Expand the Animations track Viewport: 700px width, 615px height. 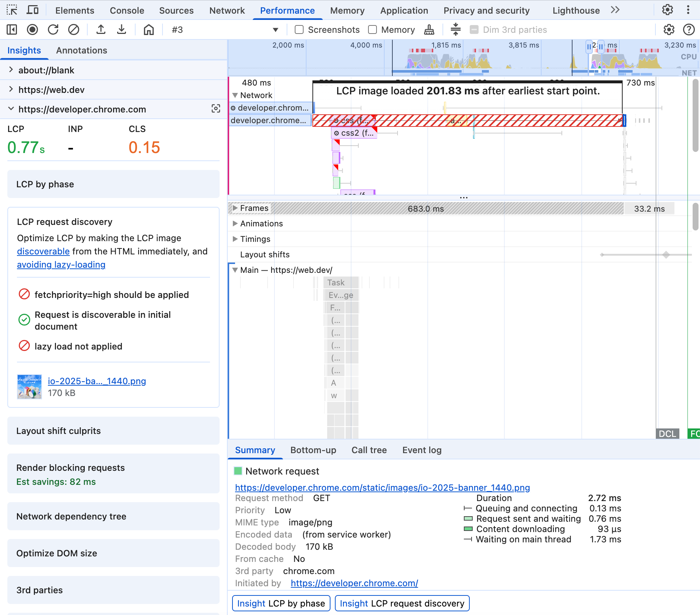235,223
